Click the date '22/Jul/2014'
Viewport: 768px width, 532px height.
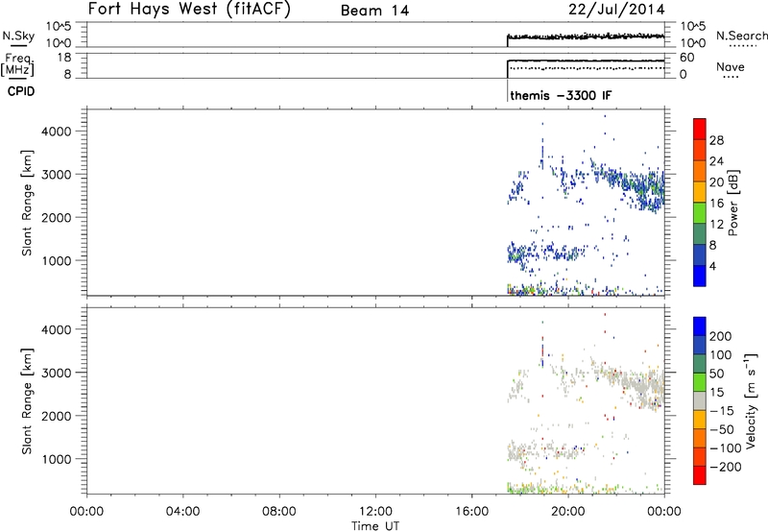click(616, 10)
